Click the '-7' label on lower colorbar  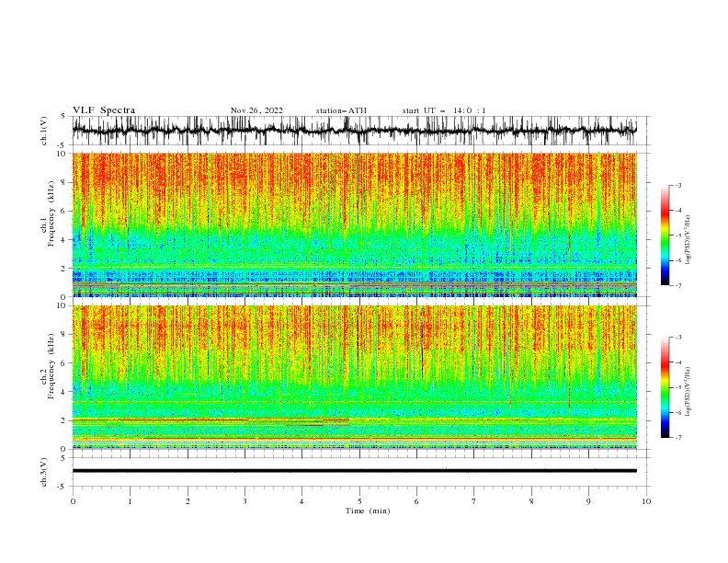678,437
